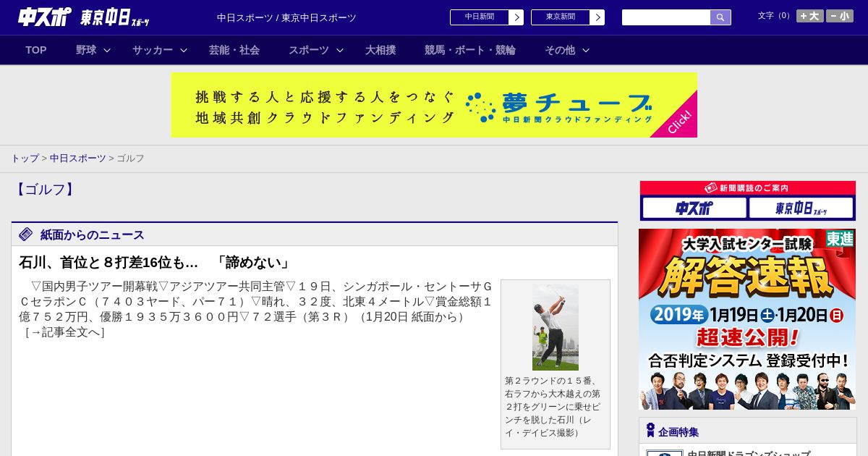Click the →記事全文へ link
The image size is (868, 456).
coord(65,332)
